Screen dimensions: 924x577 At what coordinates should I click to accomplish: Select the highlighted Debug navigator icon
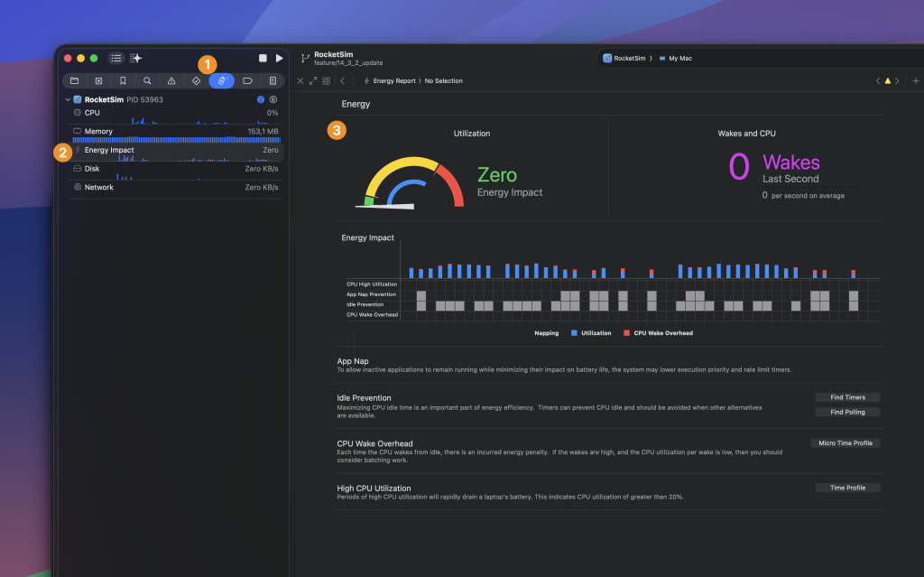point(220,80)
